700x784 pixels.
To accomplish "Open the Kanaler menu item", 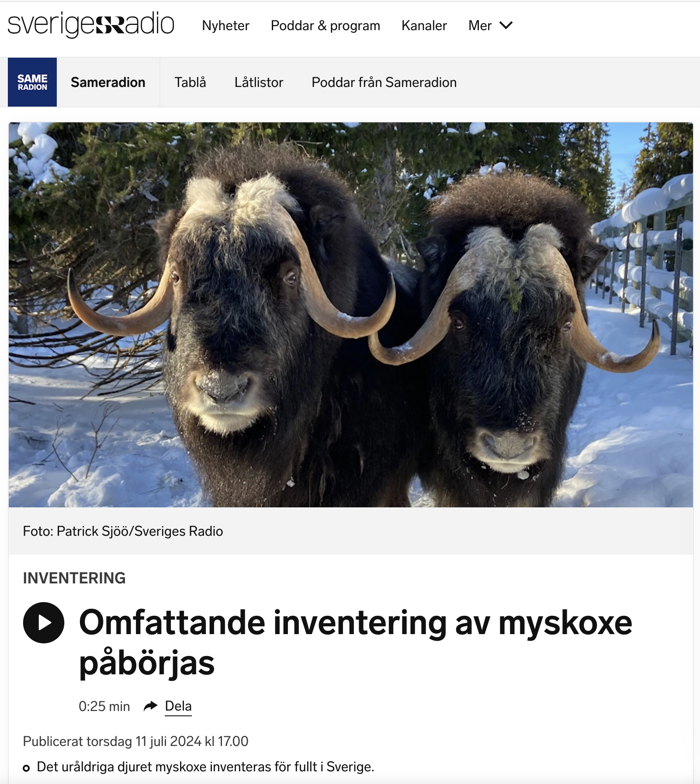I will tap(424, 25).
